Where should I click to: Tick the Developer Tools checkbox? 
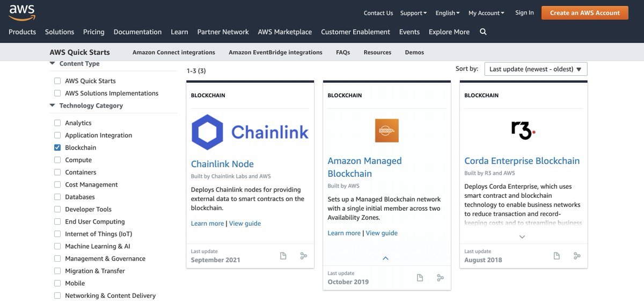(x=57, y=210)
